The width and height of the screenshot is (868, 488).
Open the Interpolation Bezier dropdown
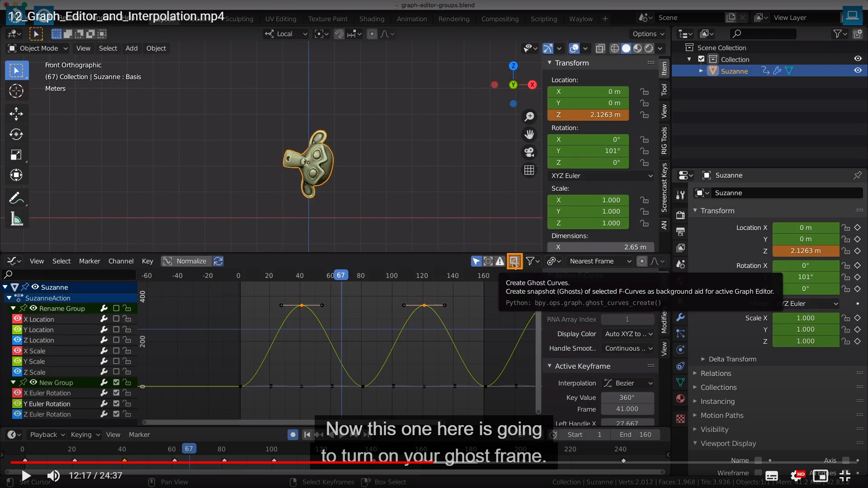coord(628,383)
